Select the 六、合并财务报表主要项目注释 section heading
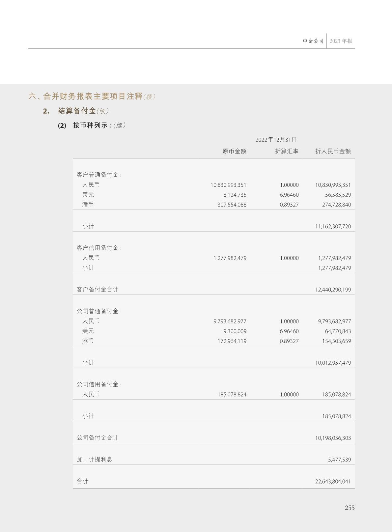The image size is (392, 532). [86, 97]
